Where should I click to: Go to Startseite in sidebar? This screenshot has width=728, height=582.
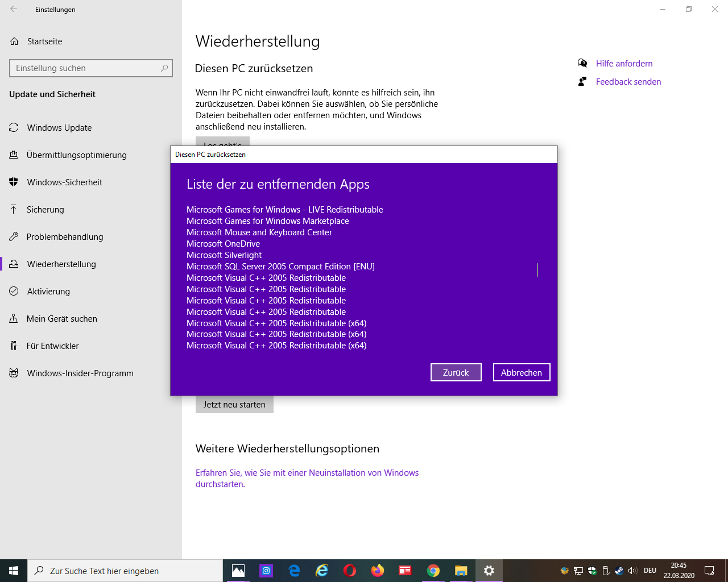91,41
